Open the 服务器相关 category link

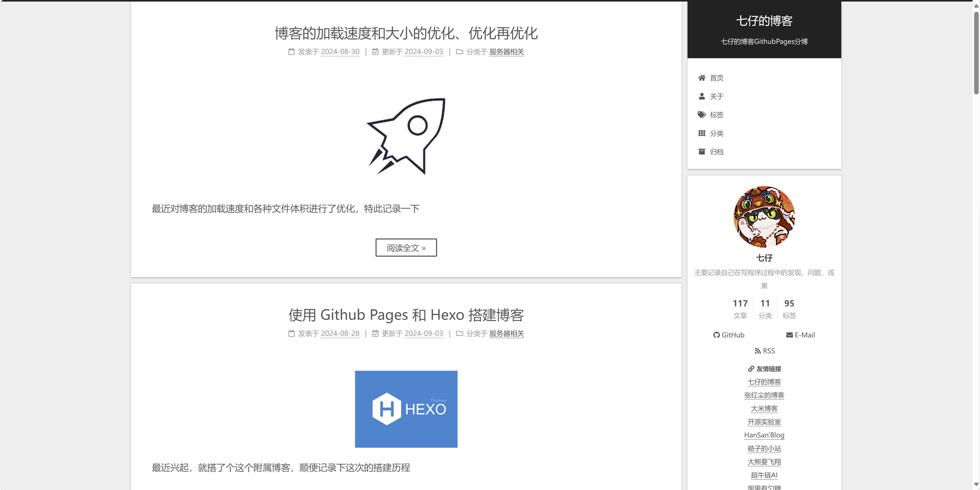(506, 52)
